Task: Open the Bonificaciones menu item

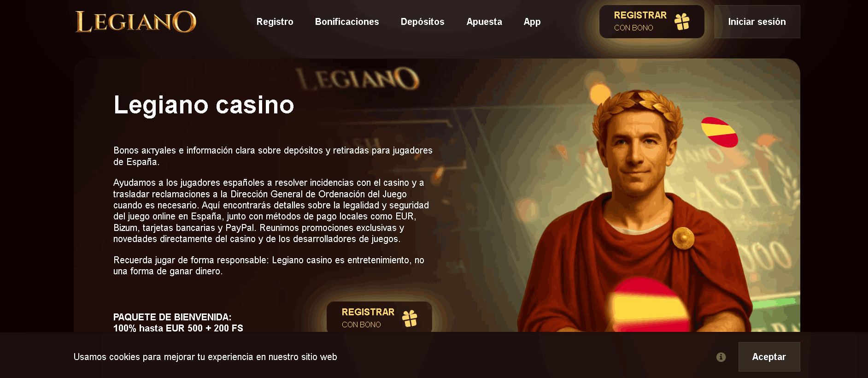Action: [x=347, y=22]
